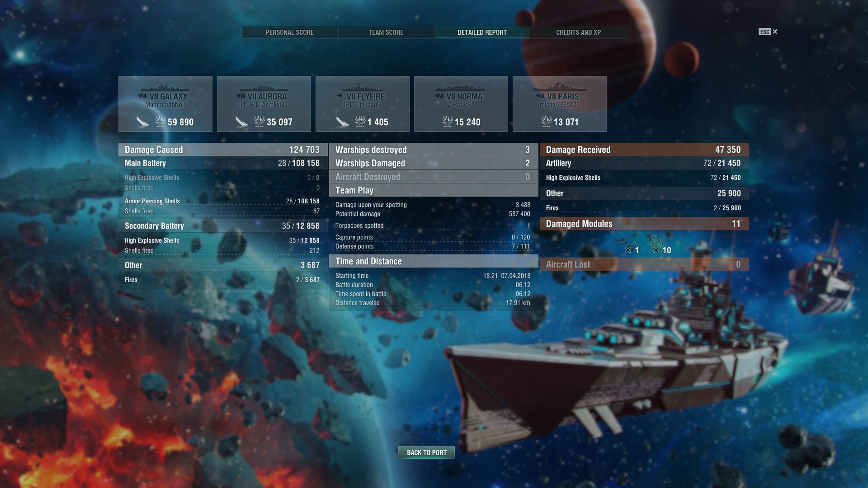The width and height of the screenshot is (868, 488).
Task: Open the Team Score tab
Action: (386, 33)
